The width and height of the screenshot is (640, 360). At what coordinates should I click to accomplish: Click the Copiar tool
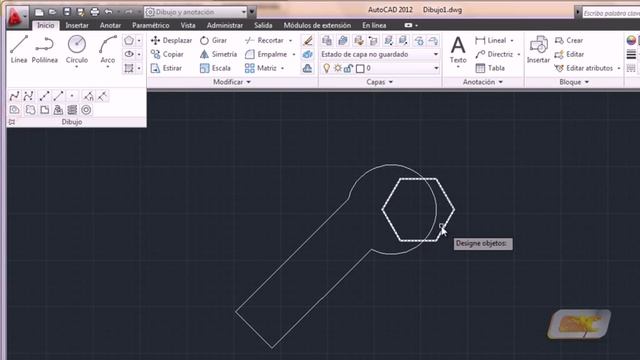[x=167, y=54]
